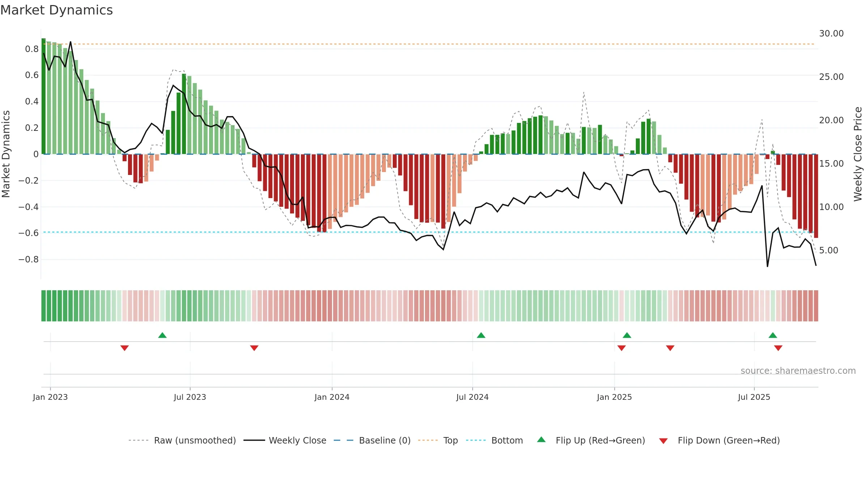Click the Market Dynamics chart title

click(x=56, y=10)
